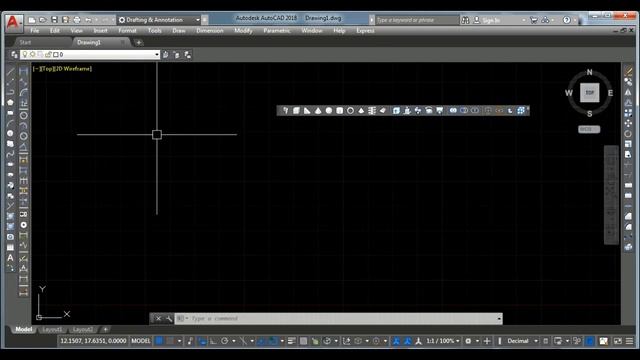This screenshot has width=640, height=360.
Task: Switch to the Start tab
Action: [25, 42]
